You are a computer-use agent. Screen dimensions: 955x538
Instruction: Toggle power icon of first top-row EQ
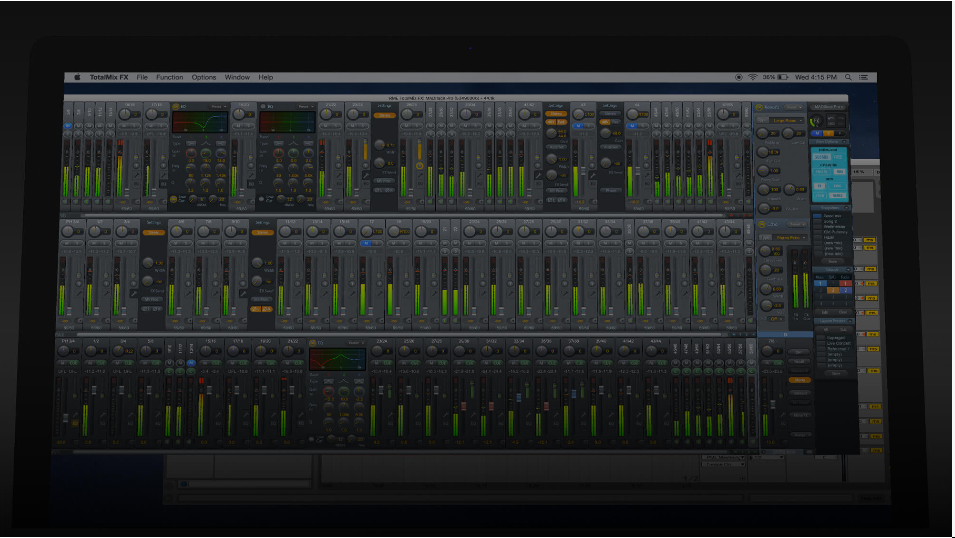(175, 107)
